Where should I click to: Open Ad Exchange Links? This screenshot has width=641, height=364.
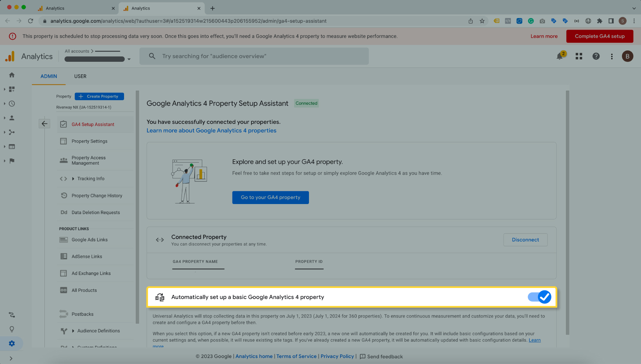point(95,273)
